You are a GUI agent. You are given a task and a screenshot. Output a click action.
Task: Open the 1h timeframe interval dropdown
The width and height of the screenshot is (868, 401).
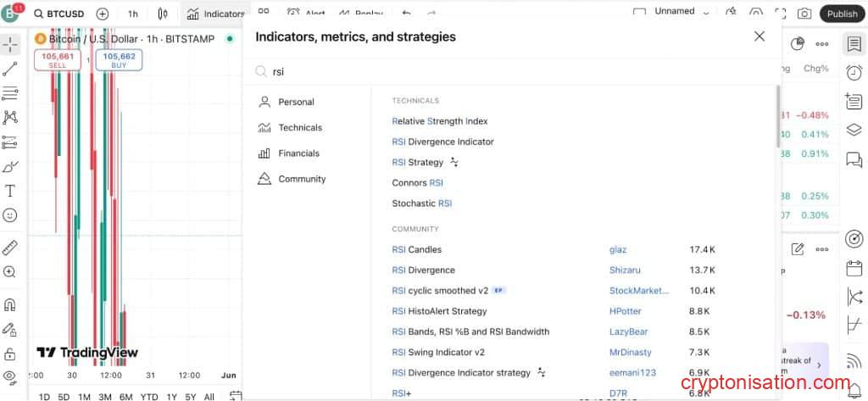pos(133,14)
